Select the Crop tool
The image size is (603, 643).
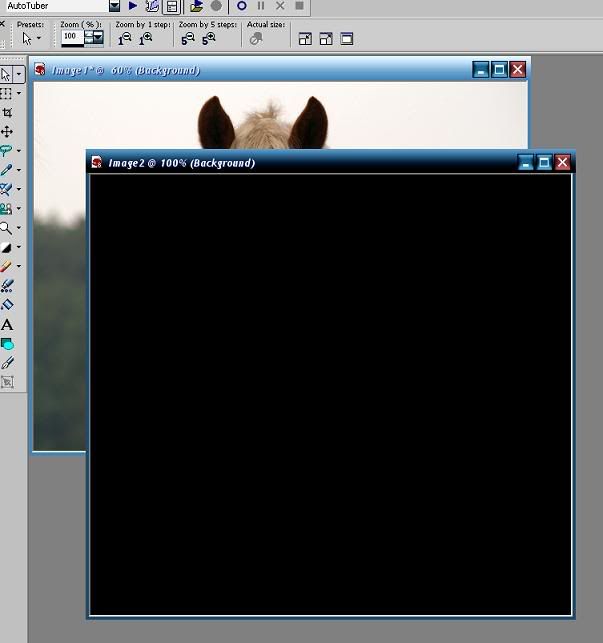[7, 112]
